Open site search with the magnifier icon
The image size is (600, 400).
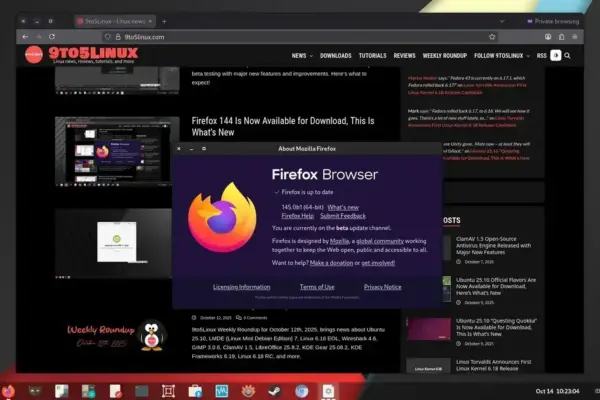point(567,56)
